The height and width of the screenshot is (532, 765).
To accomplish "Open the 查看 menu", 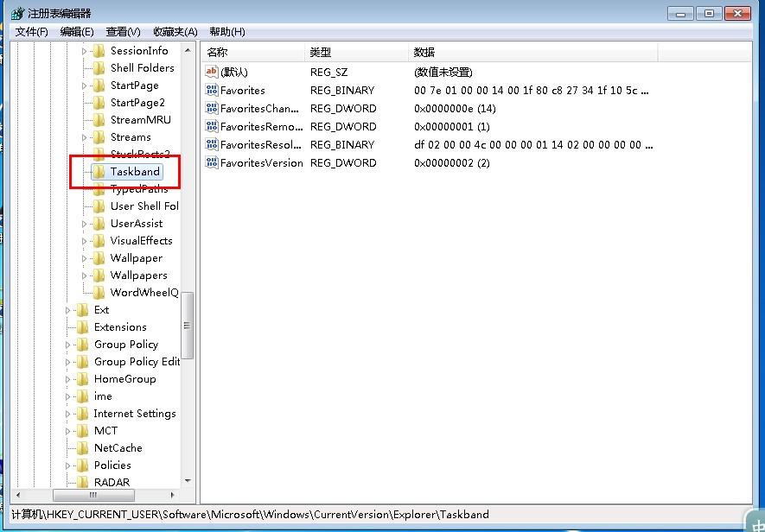I will point(123,31).
